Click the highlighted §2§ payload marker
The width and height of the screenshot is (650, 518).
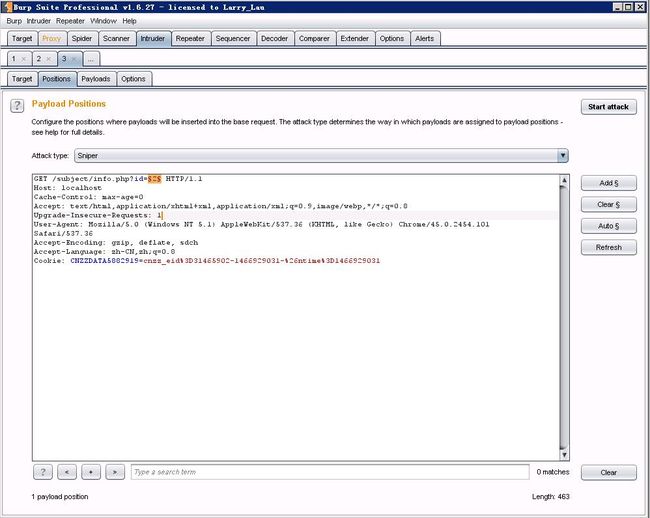pyautogui.click(x=154, y=179)
